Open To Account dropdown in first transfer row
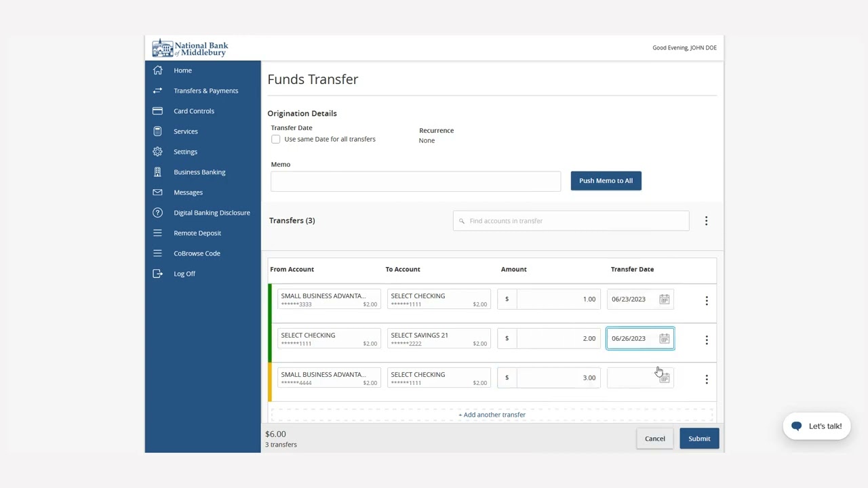 pos(439,300)
